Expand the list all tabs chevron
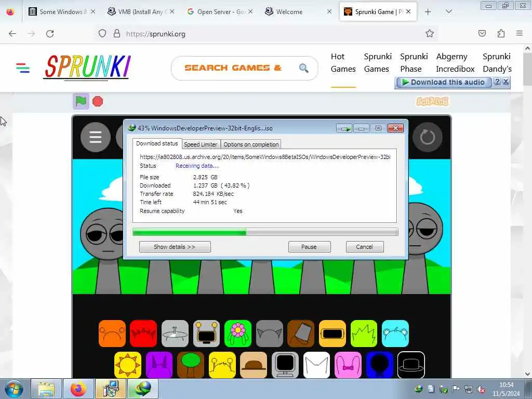Screen dimensions: 532x399 pos(448,12)
